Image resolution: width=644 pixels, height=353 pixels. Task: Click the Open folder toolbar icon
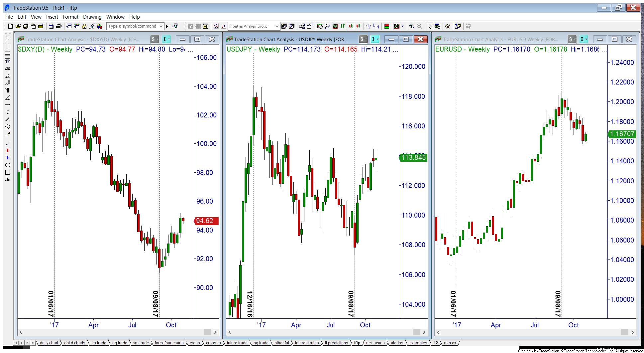(x=18, y=26)
